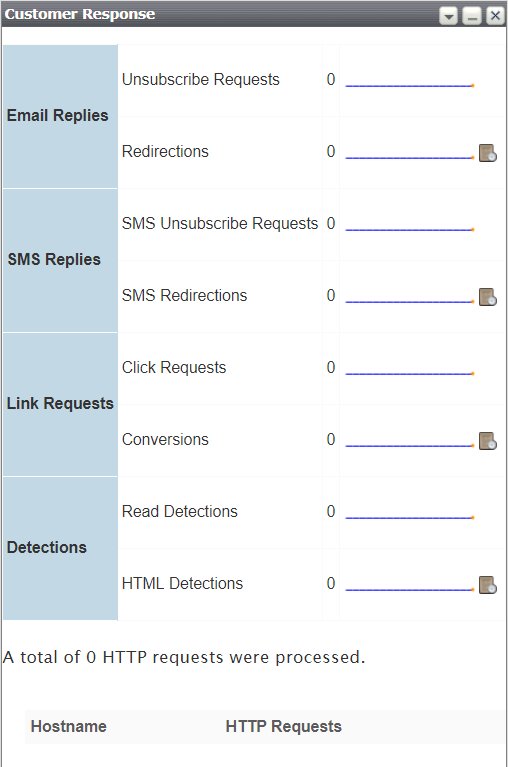Select the Email Replies category cell
508x767 pixels.
pos(60,116)
